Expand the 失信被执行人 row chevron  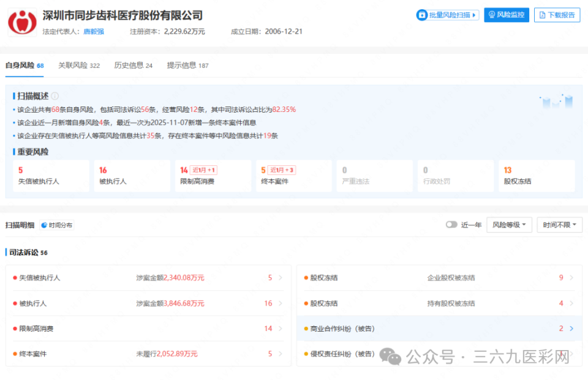280,278
